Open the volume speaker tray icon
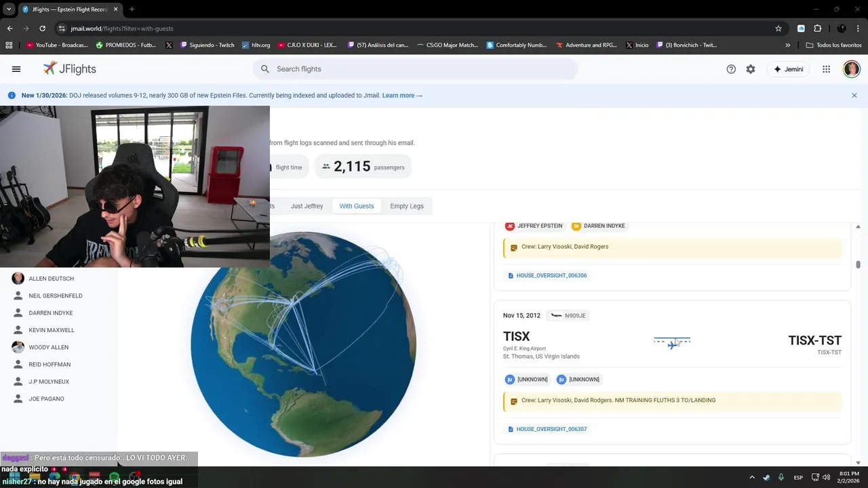 tap(827, 477)
